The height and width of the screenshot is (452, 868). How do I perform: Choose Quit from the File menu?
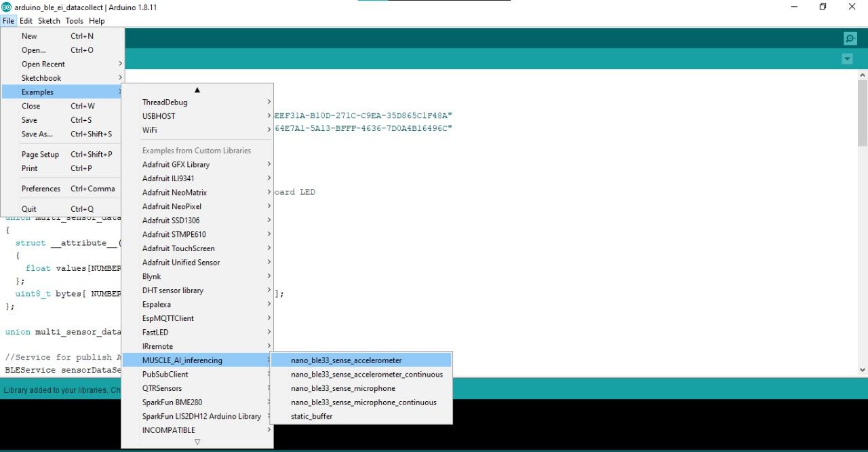(62, 209)
